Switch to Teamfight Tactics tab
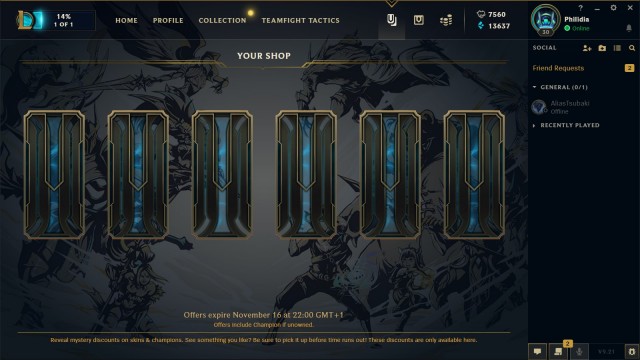This screenshot has height=360, width=640. pos(300,20)
